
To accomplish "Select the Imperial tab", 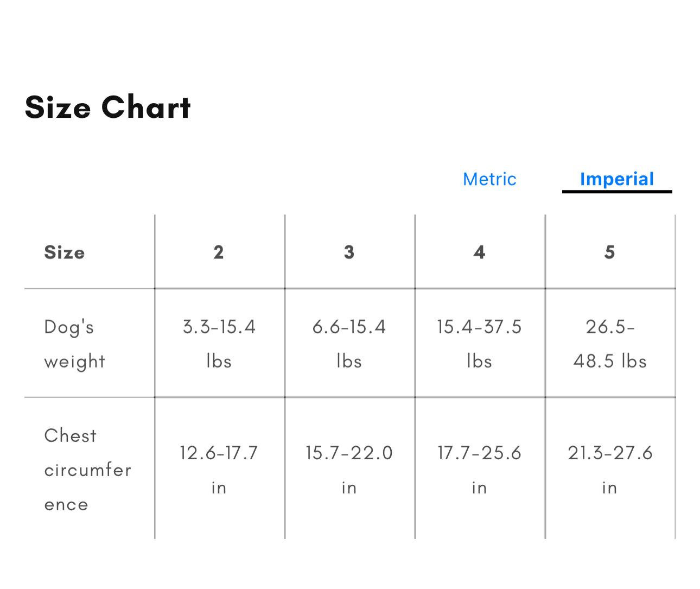I will [x=617, y=179].
